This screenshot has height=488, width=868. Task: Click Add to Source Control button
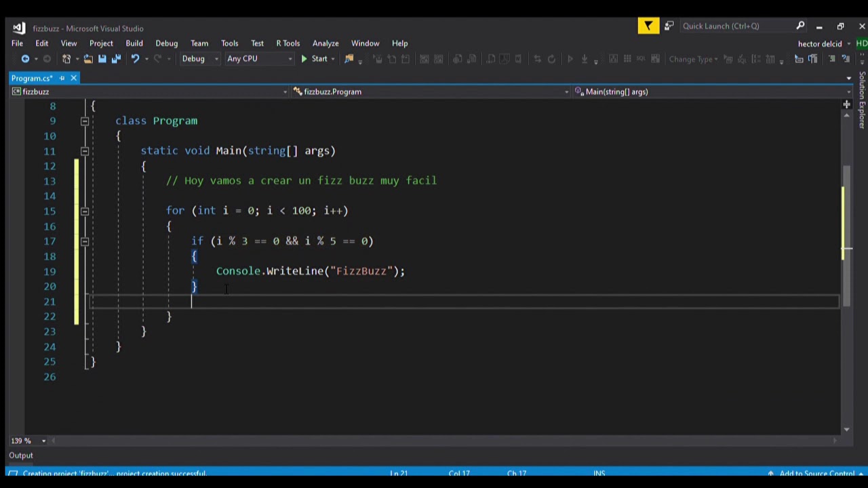(816, 474)
